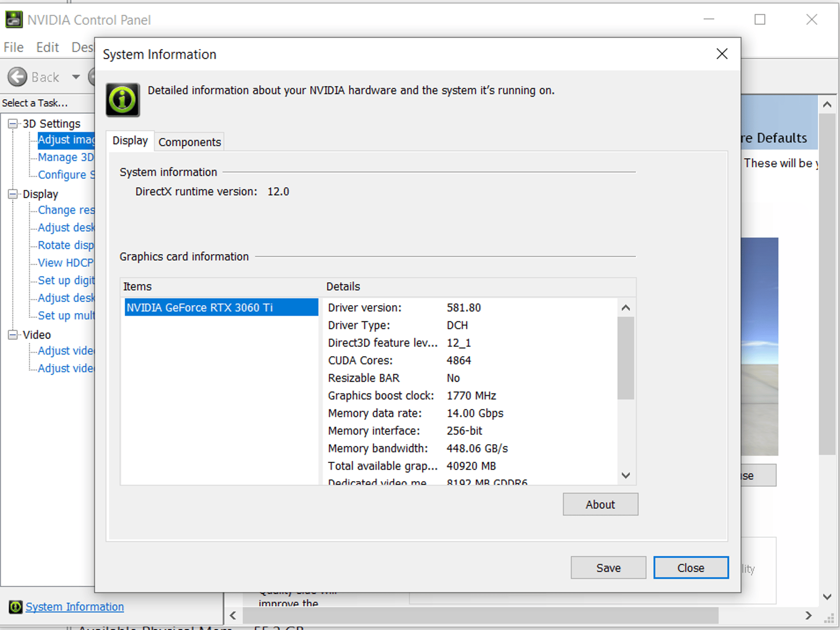The height and width of the screenshot is (630, 840).
Task: Close the System Information dialog with X
Action: click(x=722, y=54)
